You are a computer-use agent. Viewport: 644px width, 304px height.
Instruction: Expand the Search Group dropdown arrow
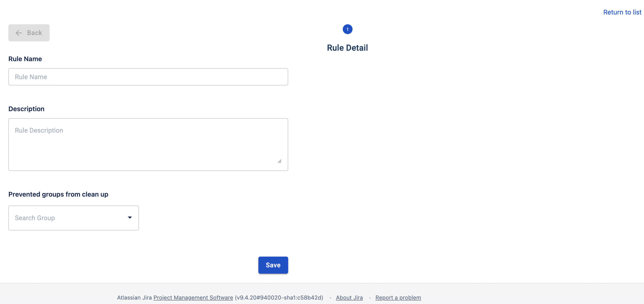point(130,217)
